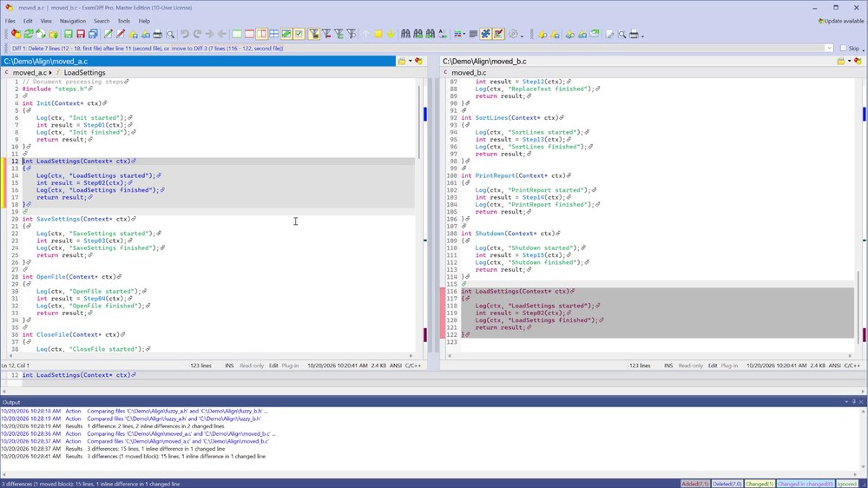Click the red pencil Edit second file icon
Screen dimensions: 868x488
(120, 35)
